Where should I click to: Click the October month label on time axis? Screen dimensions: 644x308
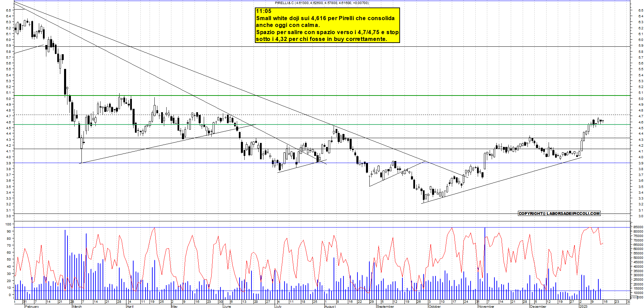coord(434,306)
